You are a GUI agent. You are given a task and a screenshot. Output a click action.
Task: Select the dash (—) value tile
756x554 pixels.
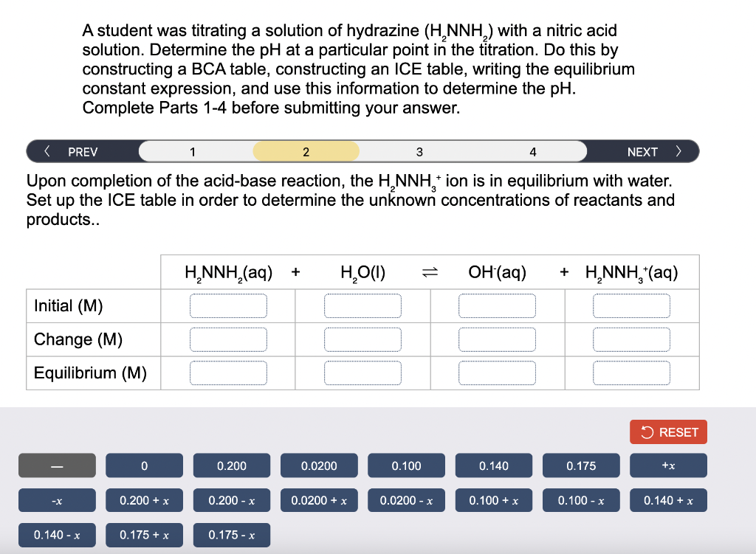point(57,465)
